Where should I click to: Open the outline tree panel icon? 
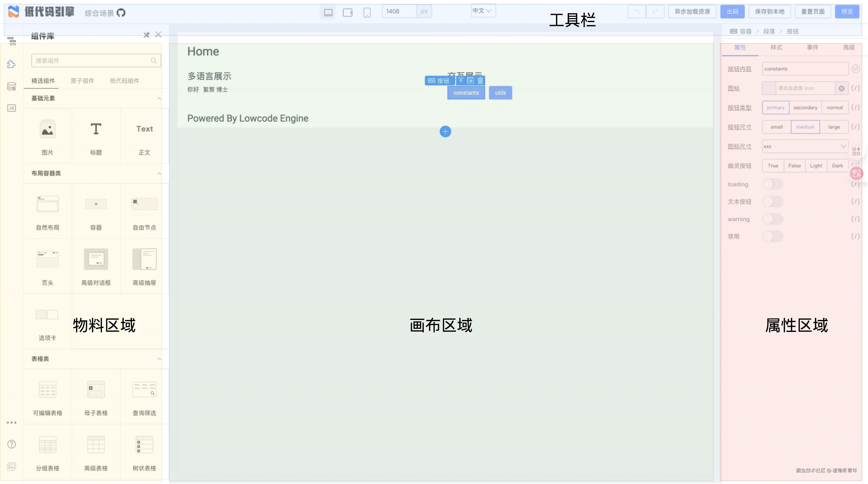click(x=11, y=42)
